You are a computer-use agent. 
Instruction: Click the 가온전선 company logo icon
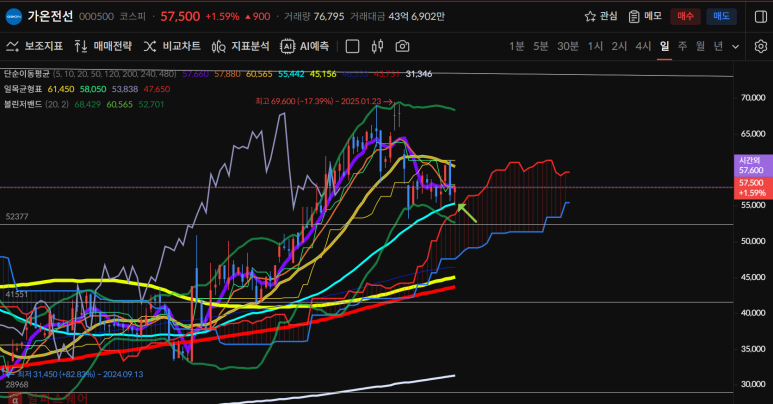coord(14,16)
